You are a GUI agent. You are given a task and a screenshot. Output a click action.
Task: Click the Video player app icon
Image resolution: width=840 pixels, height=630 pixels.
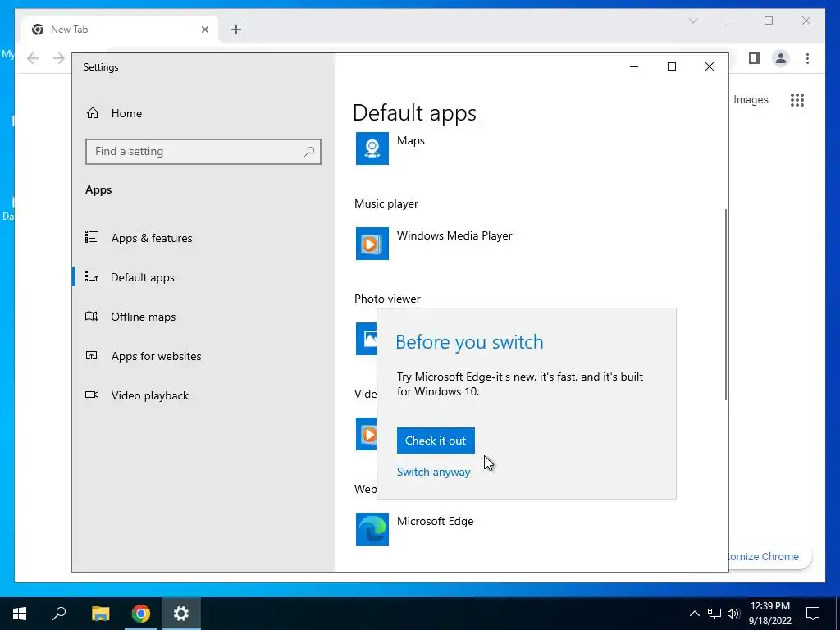(x=367, y=434)
